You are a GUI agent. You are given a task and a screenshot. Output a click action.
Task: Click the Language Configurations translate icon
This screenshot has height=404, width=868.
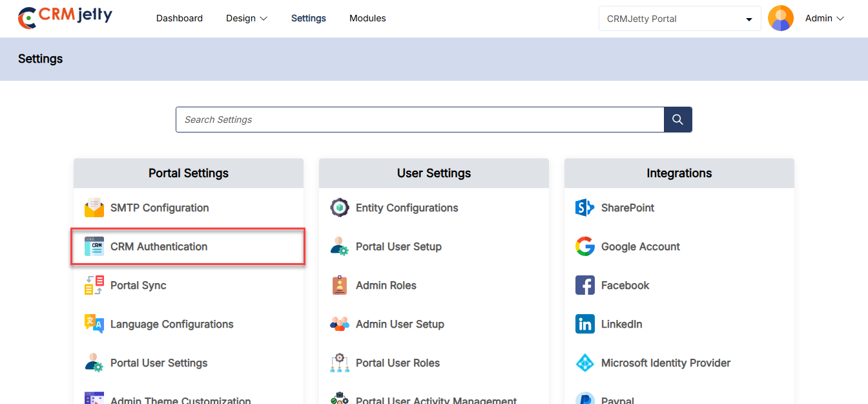coord(94,324)
